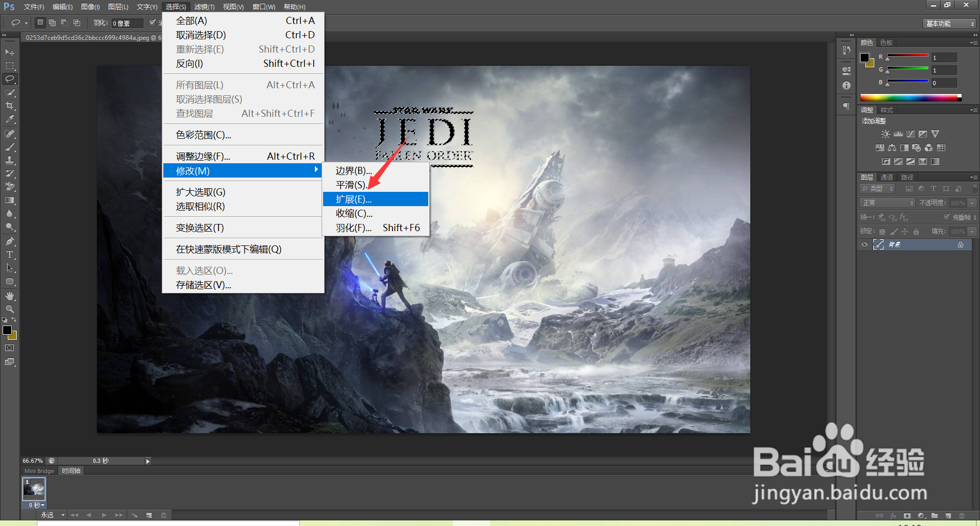The width and height of the screenshot is (980, 526).
Task: Open the 0 秒 frame delay dropdown
Action: coord(36,505)
